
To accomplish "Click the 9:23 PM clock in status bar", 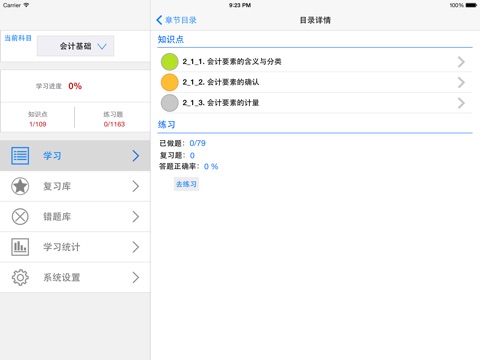I will click(x=240, y=5).
